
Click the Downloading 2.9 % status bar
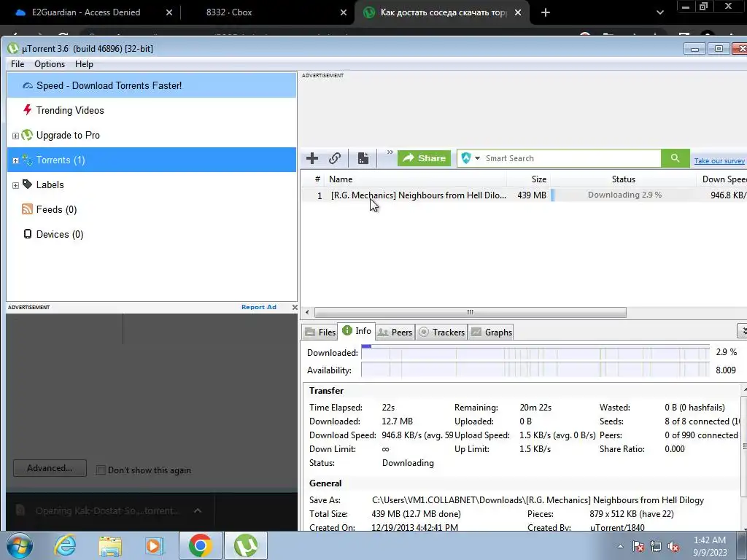(623, 195)
